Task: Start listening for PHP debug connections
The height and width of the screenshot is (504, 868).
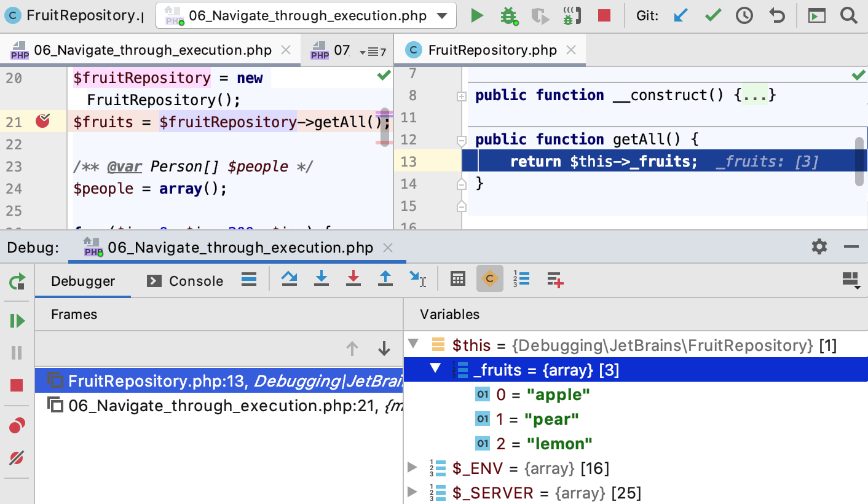Action: coord(572,16)
